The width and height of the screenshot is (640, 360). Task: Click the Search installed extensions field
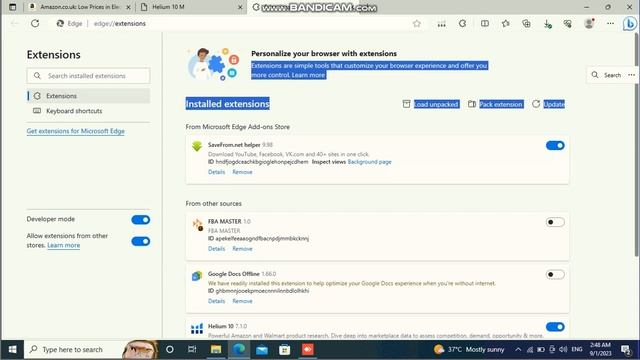[88, 76]
